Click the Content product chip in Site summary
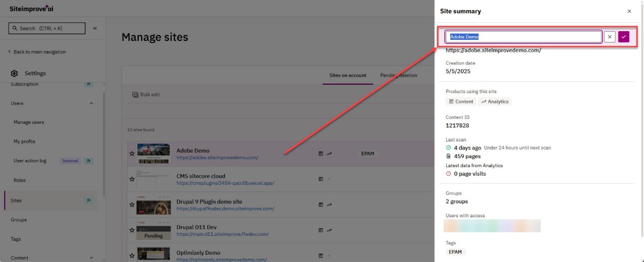This screenshot has height=262, width=644. pyautogui.click(x=461, y=102)
